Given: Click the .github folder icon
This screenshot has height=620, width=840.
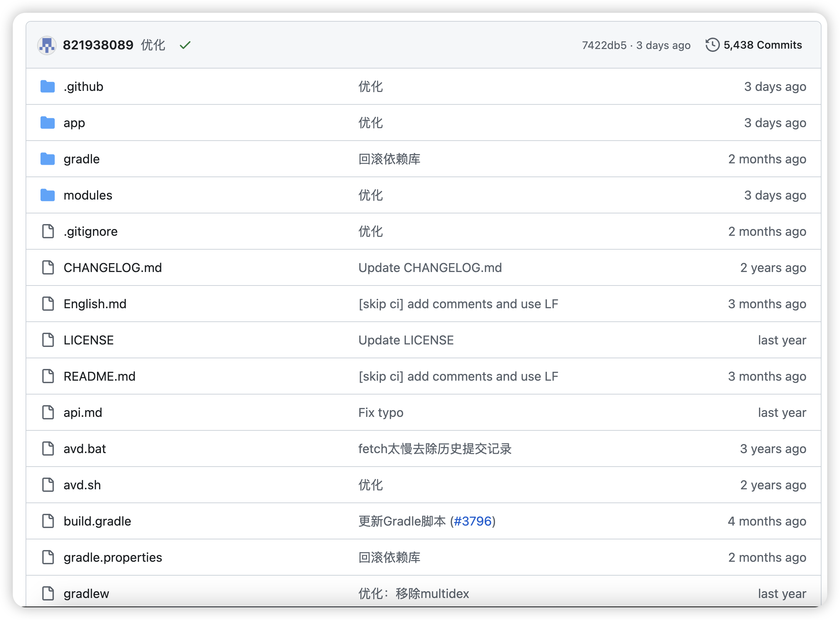Looking at the screenshot, I should pyautogui.click(x=48, y=86).
